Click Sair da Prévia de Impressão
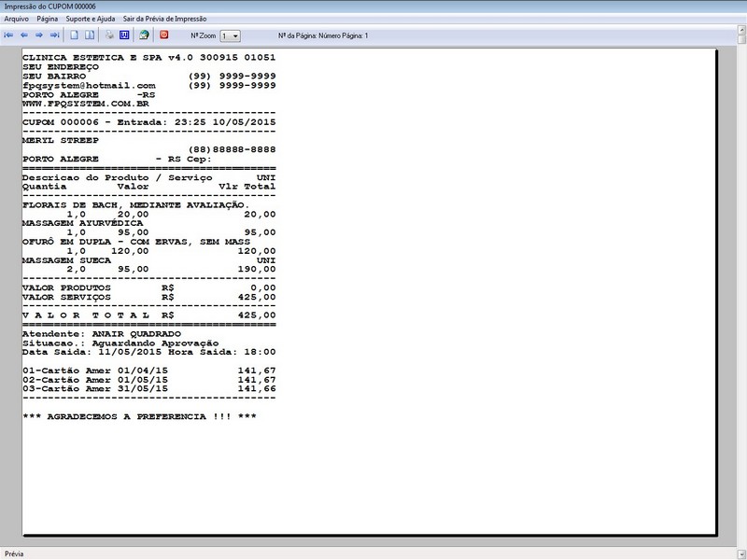This screenshot has width=747, height=560. (x=165, y=19)
